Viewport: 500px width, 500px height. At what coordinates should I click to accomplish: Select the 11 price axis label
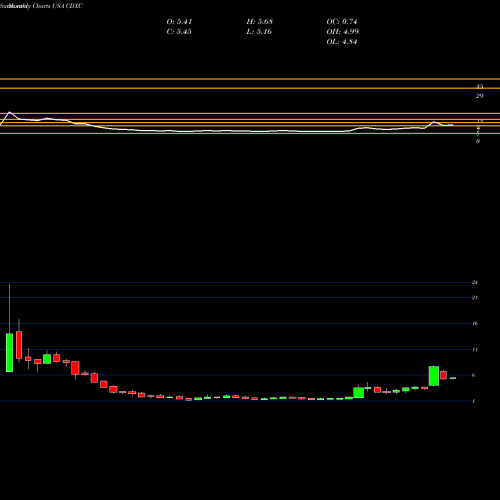(x=475, y=349)
